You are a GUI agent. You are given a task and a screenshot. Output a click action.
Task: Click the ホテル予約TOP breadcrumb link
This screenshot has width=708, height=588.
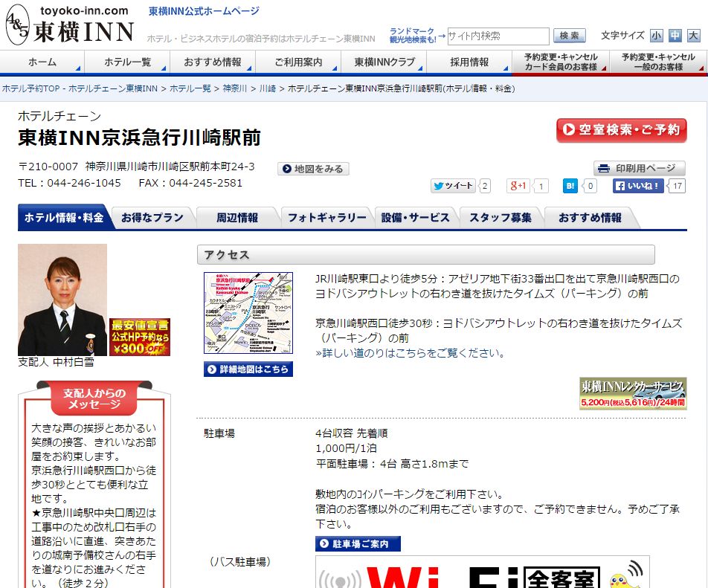[x=80, y=88]
